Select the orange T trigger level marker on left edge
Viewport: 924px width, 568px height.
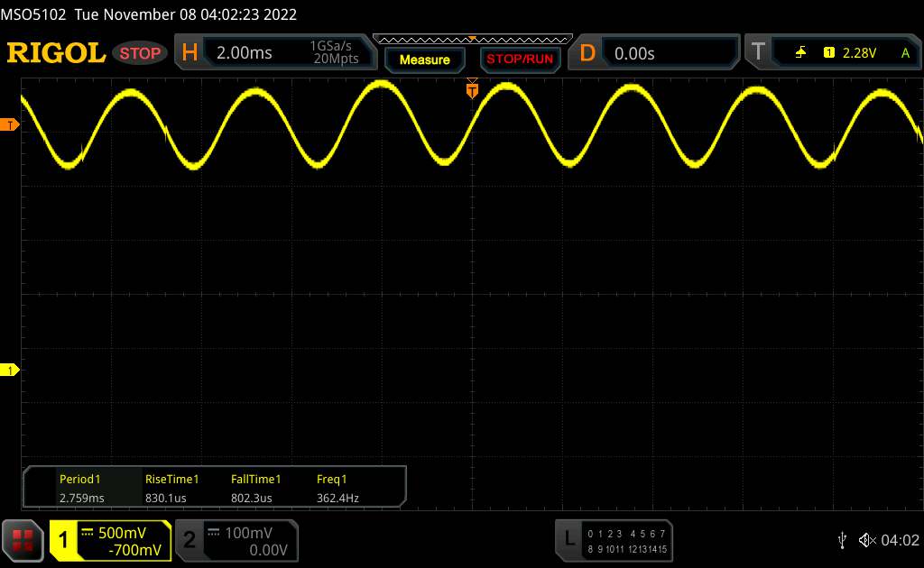(x=9, y=124)
